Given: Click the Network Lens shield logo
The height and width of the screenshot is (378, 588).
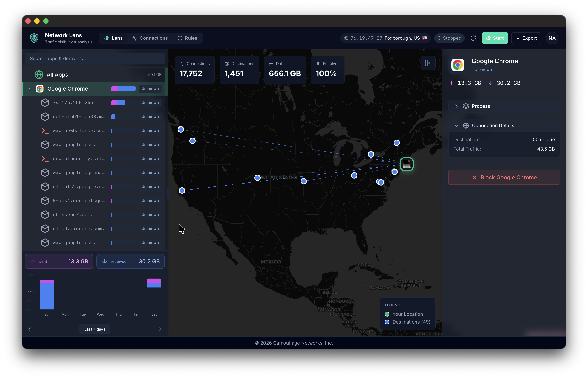Looking at the screenshot, I should click(x=34, y=38).
